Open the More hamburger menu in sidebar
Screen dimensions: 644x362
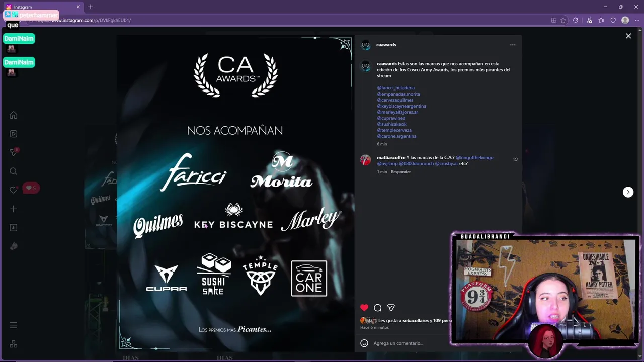coord(14,325)
